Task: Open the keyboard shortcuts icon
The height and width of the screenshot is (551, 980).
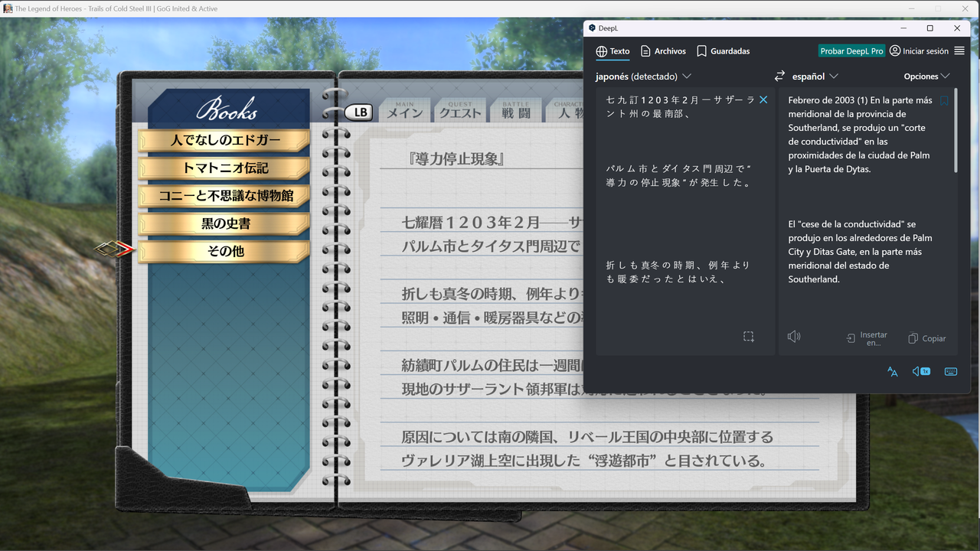Action: pos(951,371)
